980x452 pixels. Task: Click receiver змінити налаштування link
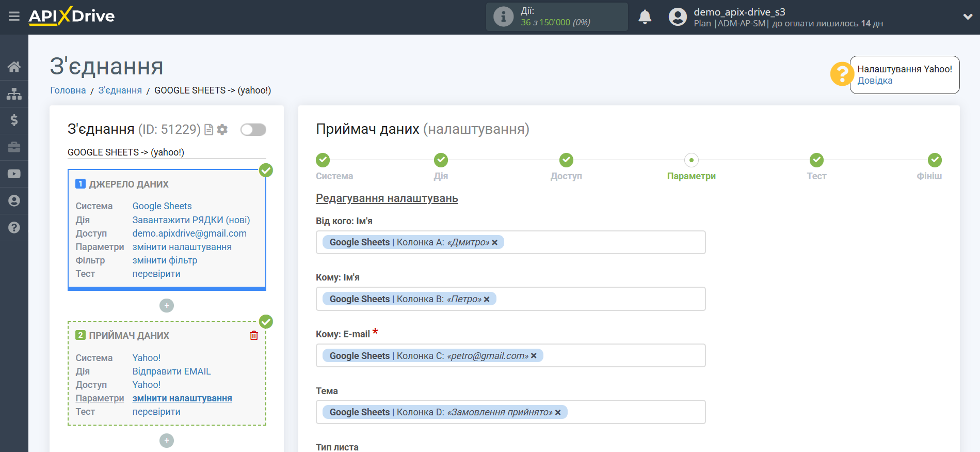click(182, 398)
